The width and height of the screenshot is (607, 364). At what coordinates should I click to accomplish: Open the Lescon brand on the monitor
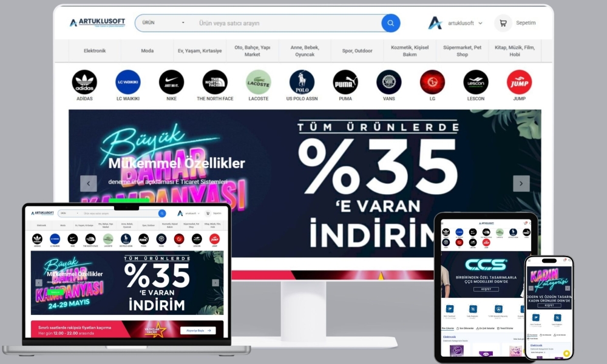tap(476, 82)
